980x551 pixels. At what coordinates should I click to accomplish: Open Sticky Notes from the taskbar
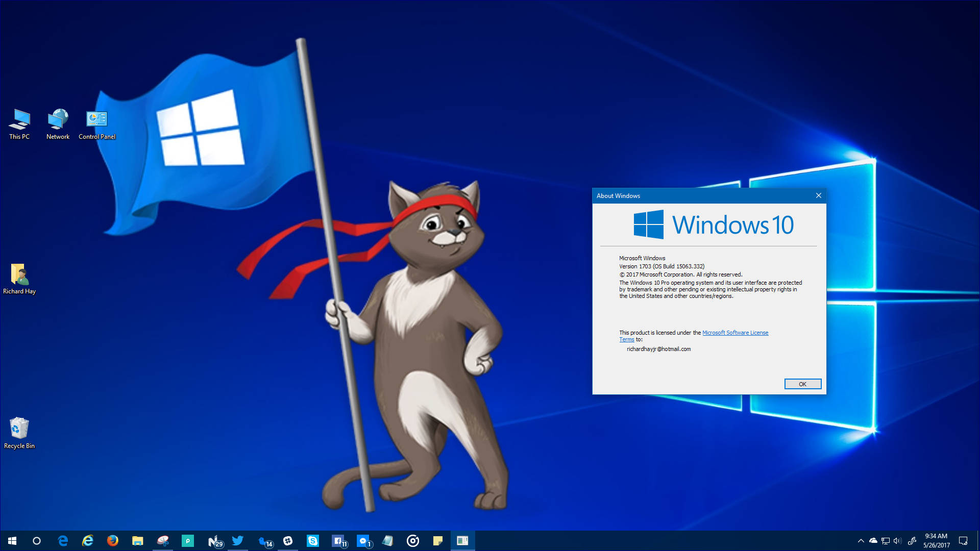coord(438,541)
